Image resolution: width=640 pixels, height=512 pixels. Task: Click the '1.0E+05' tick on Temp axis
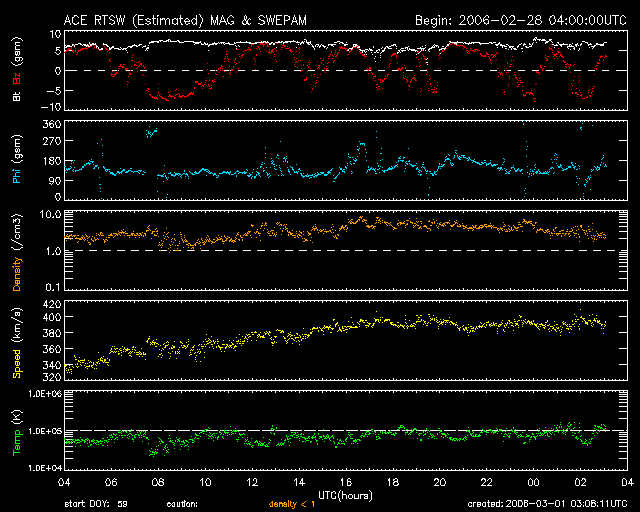[45, 431]
